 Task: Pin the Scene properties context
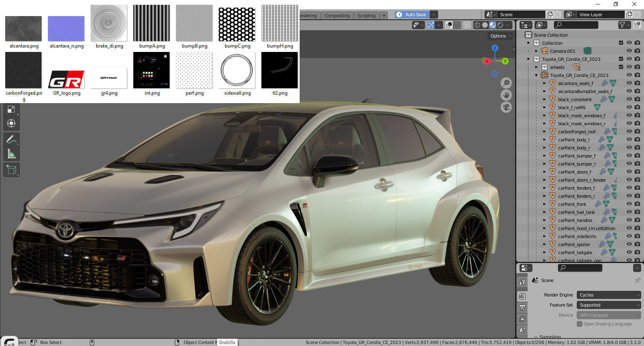click(x=637, y=280)
